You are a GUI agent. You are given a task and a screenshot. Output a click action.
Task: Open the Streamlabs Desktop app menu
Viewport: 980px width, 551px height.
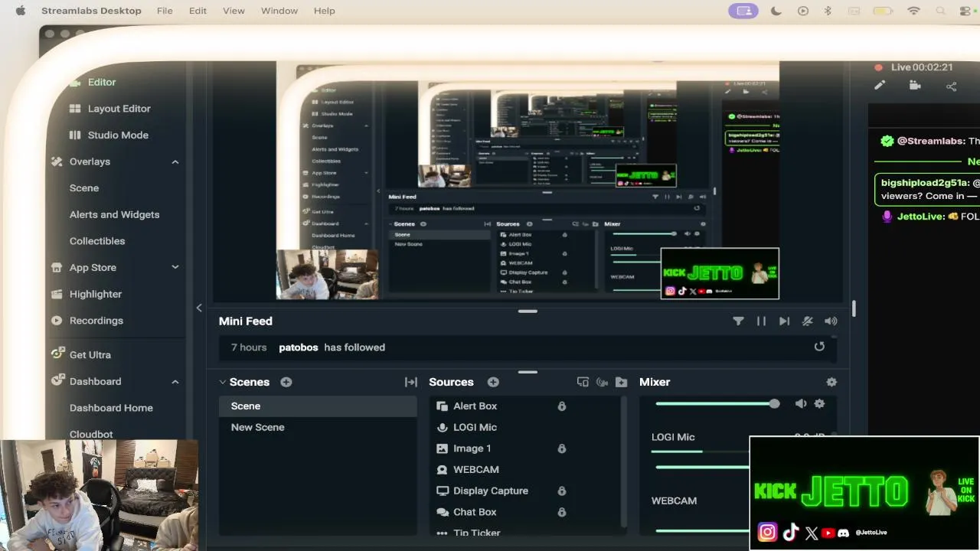(x=91, y=11)
